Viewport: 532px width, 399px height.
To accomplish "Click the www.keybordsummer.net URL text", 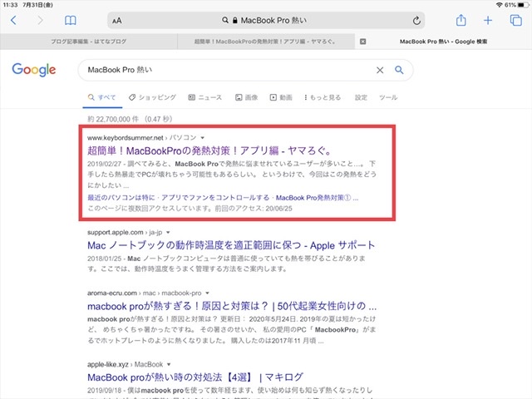I will [126, 138].
